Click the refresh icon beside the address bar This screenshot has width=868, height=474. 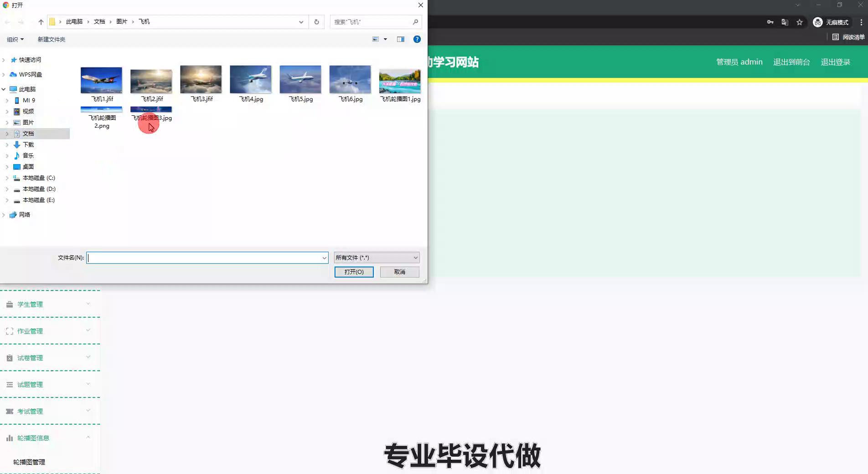tap(316, 22)
